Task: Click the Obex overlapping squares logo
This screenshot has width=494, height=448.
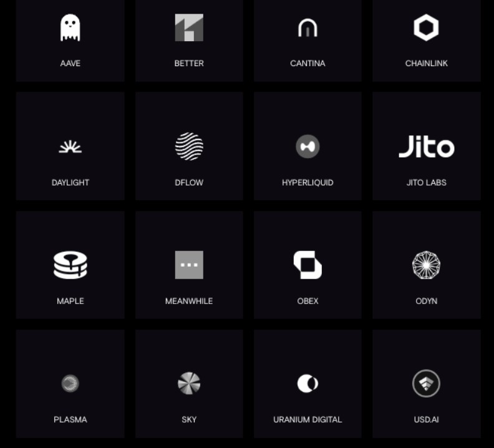Action: [x=308, y=265]
